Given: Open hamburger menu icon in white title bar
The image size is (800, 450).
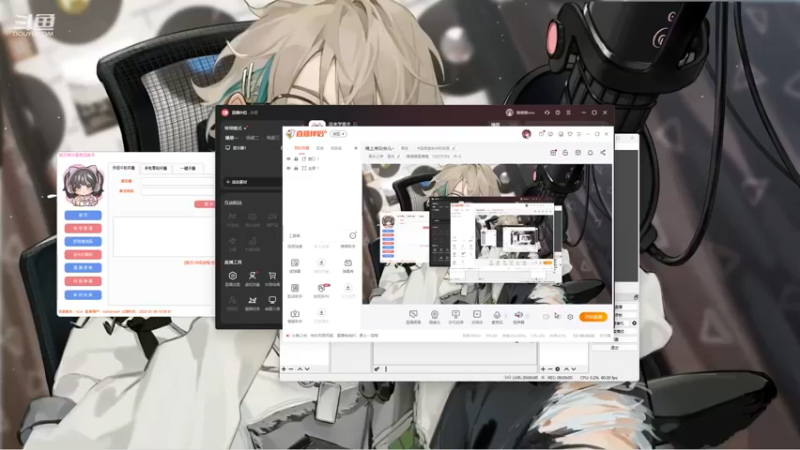Looking at the screenshot, I should pyautogui.click(x=579, y=134).
